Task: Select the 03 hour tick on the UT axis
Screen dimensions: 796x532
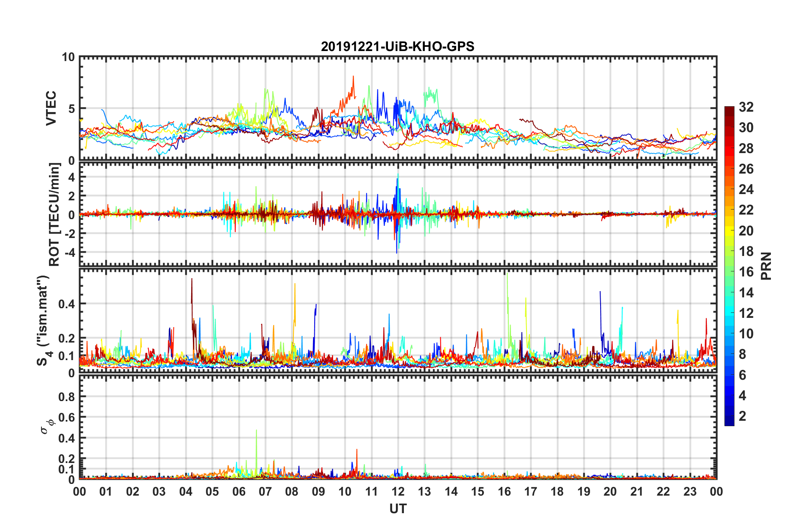Action: click(159, 491)
